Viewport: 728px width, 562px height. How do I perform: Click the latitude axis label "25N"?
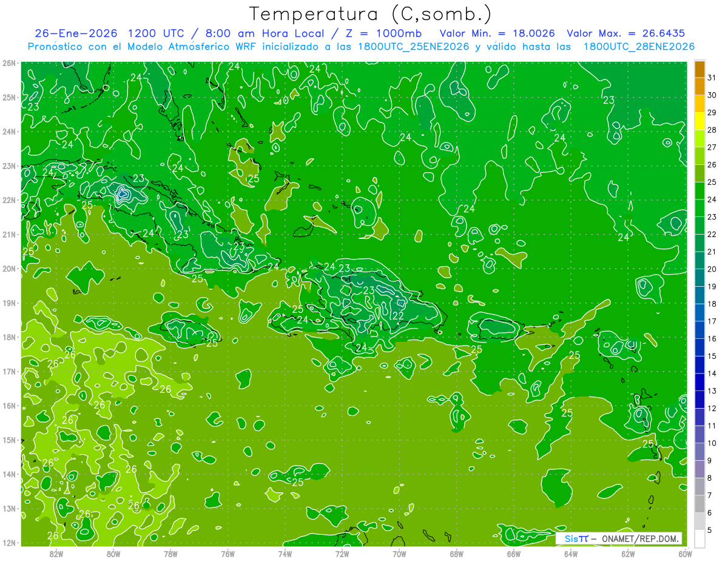9,97
